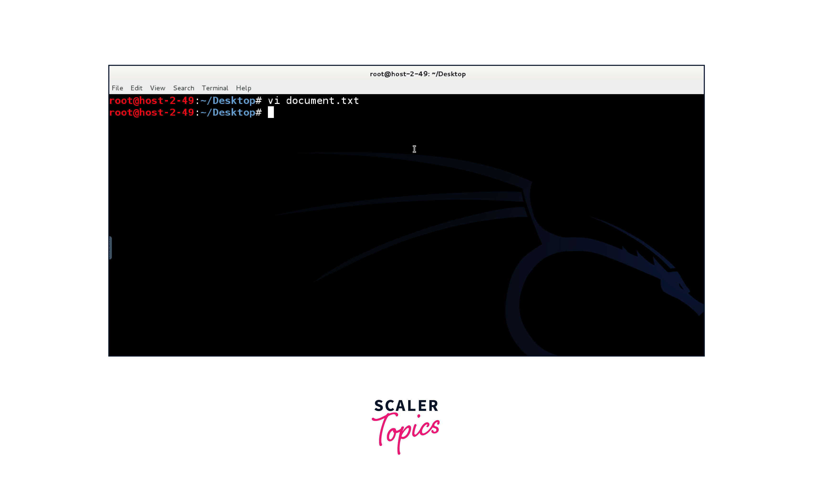Click blue '~/Desktop' path on the second line

coord(228,113)
